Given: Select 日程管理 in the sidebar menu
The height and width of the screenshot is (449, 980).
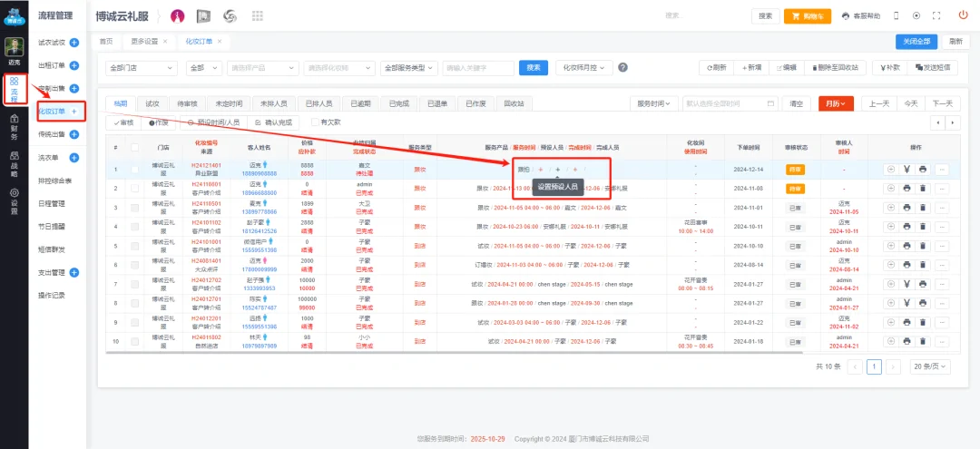Looking at the screenshot, I should (x=51, y=203).
